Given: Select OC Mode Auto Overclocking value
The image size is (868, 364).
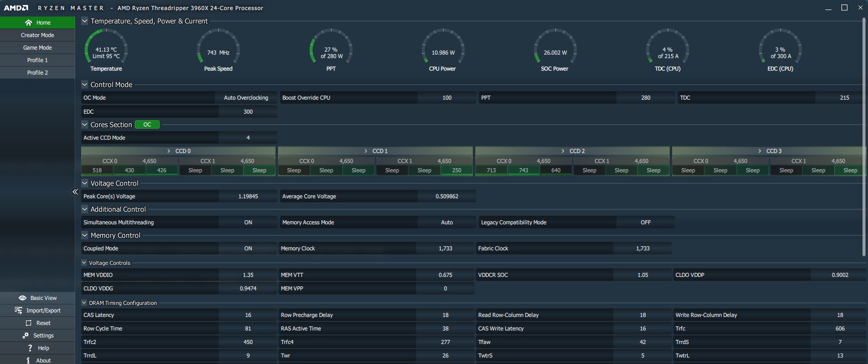Looking at the screenshot, I should (246, 98).
